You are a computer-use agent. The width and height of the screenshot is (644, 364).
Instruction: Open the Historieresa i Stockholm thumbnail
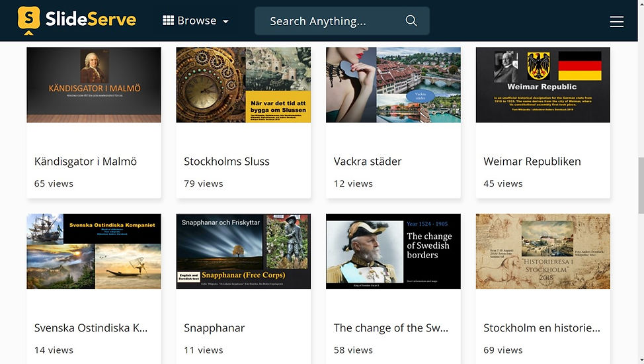[543, 251]
